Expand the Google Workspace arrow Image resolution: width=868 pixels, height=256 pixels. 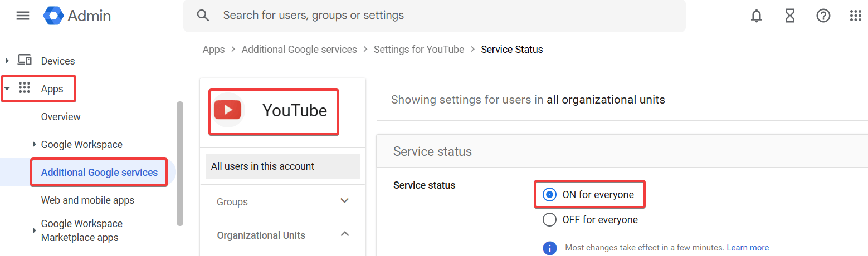pyautogui.click(x=35, y=145)
